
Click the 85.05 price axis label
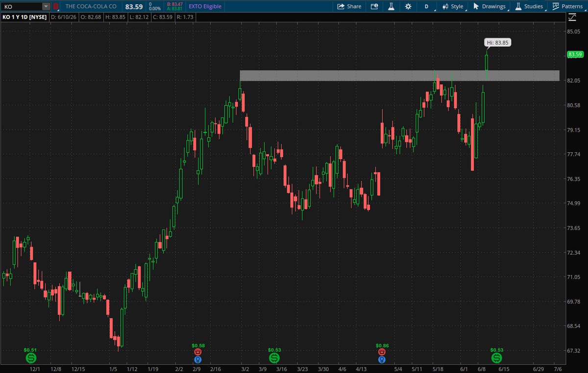pos(574,32)
